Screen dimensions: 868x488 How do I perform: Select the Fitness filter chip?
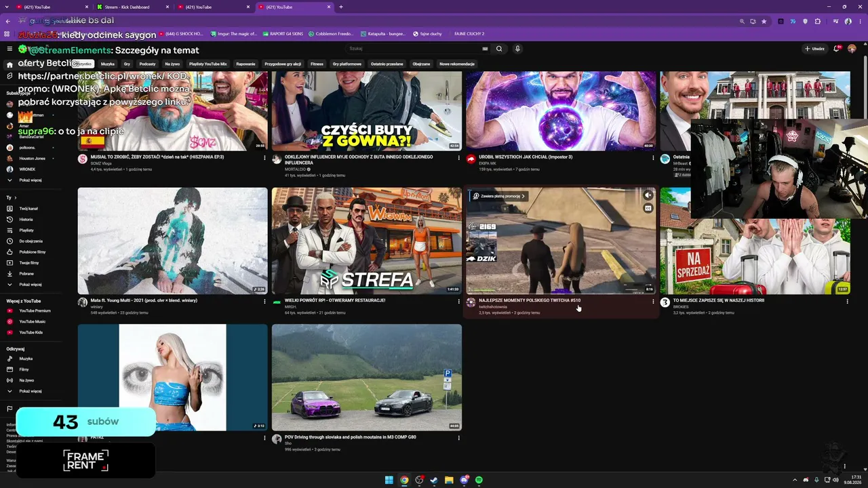pos(317,64)
